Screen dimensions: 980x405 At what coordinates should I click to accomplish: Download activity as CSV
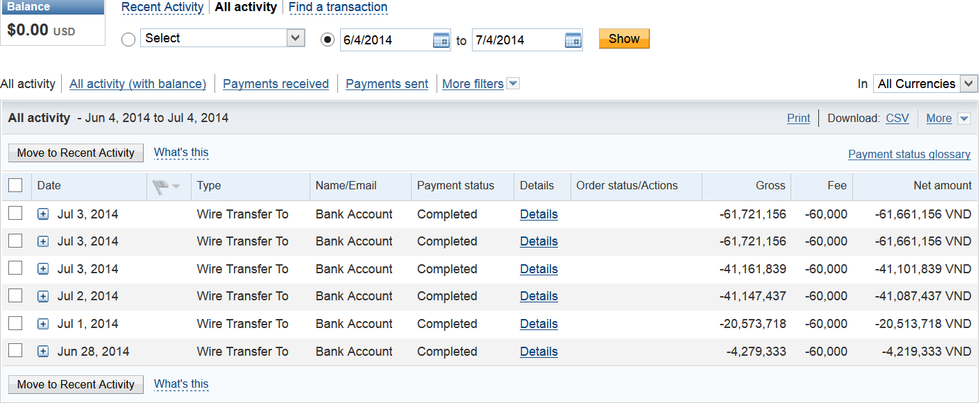[897, 119]
